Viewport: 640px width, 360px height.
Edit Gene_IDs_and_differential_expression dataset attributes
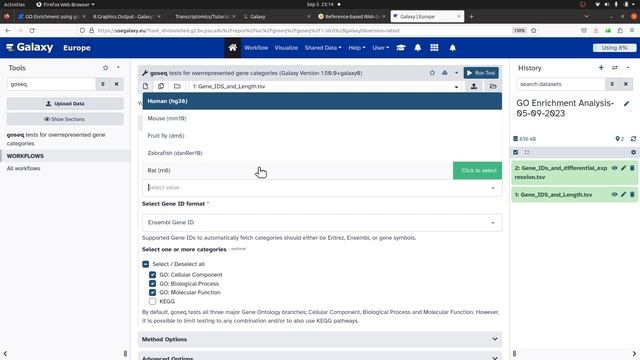(623, 168)
